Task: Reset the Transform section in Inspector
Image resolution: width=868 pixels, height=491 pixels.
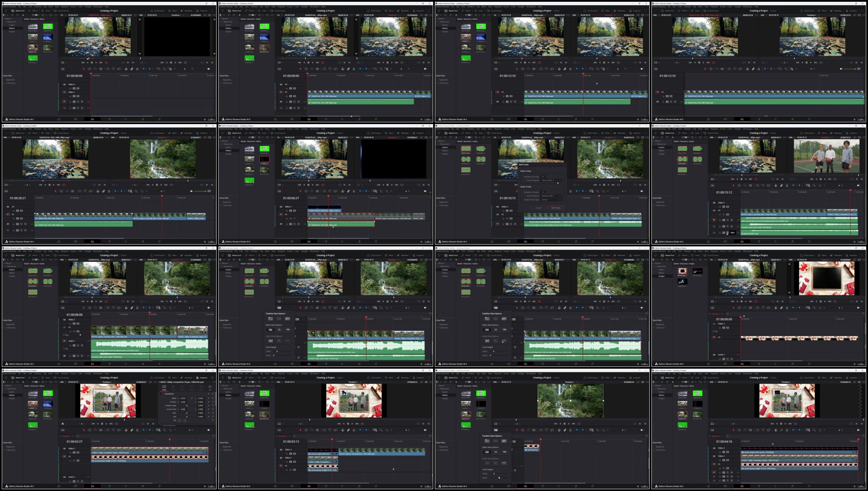Action: click(x=213, y=394)
